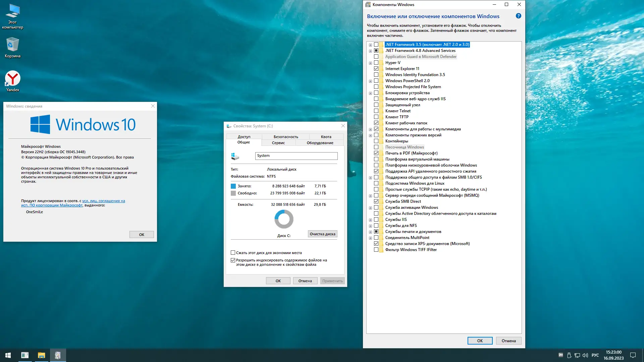Open Этот компьютер desktop icon
644x362 pixels.
point(12,11)
